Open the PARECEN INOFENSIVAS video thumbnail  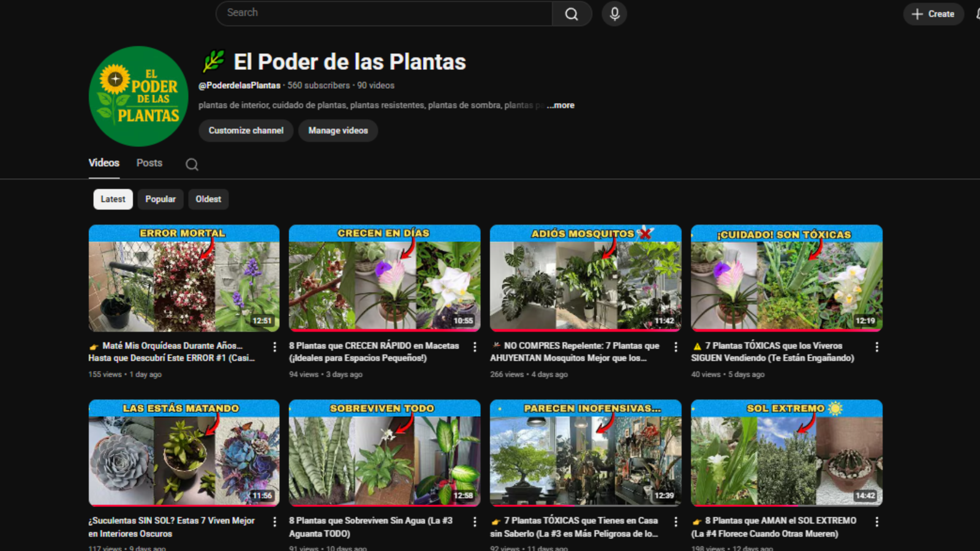tap(586, 453)
